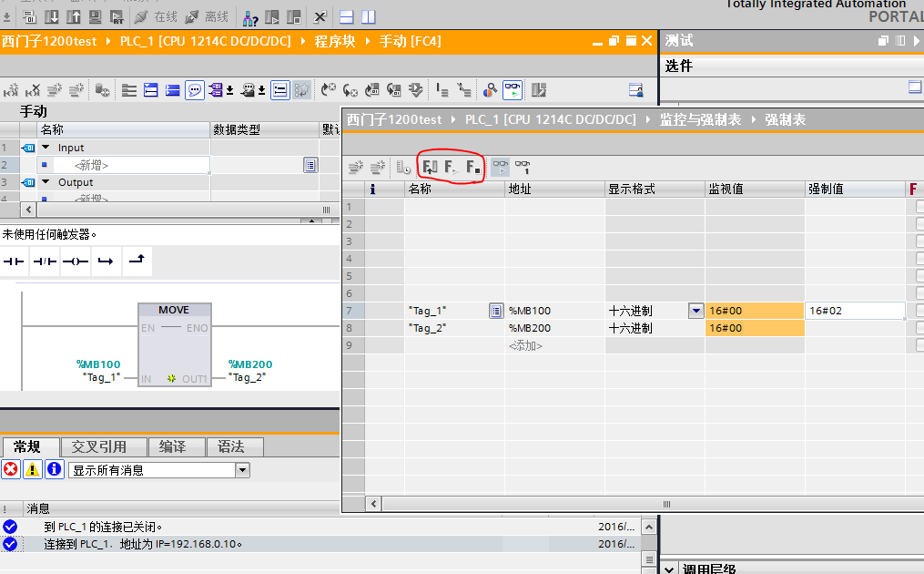The height and width of the screenshot is (574, 924).
Task: Click the <添加> cell in force table
Action: click(x=555, y=345)
